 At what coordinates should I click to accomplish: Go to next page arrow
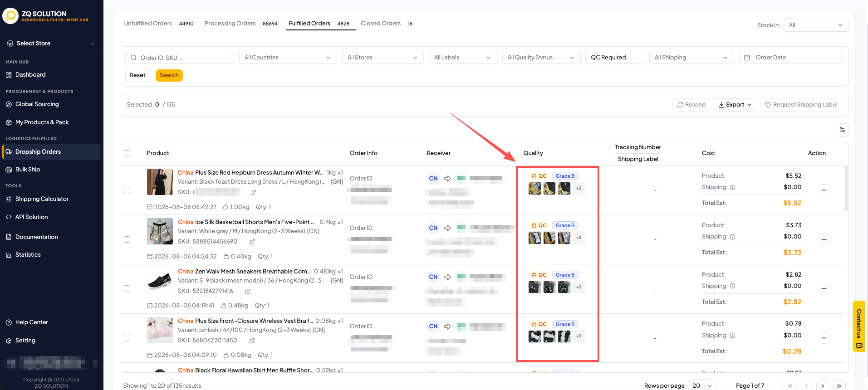coord(823,385)
